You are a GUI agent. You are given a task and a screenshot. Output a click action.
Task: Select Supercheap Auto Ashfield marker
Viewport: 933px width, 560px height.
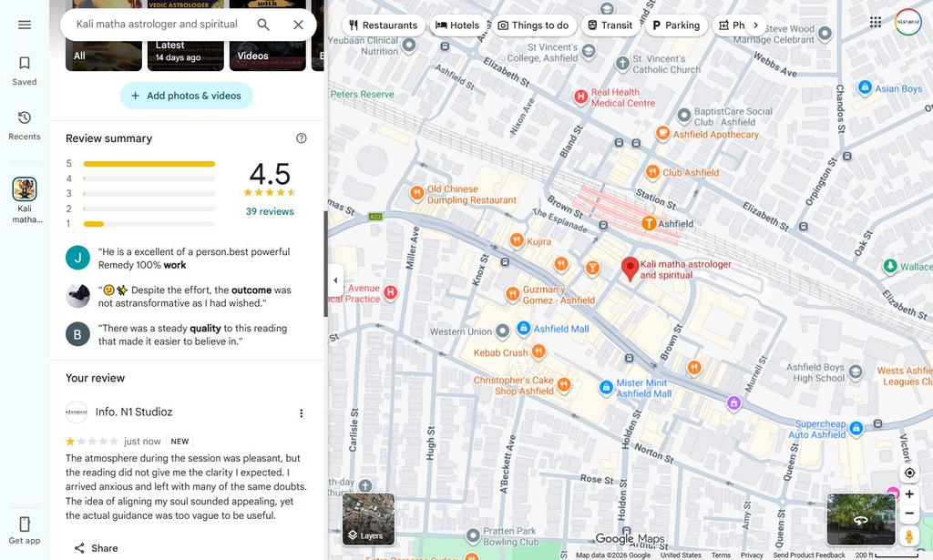(856, 428)
